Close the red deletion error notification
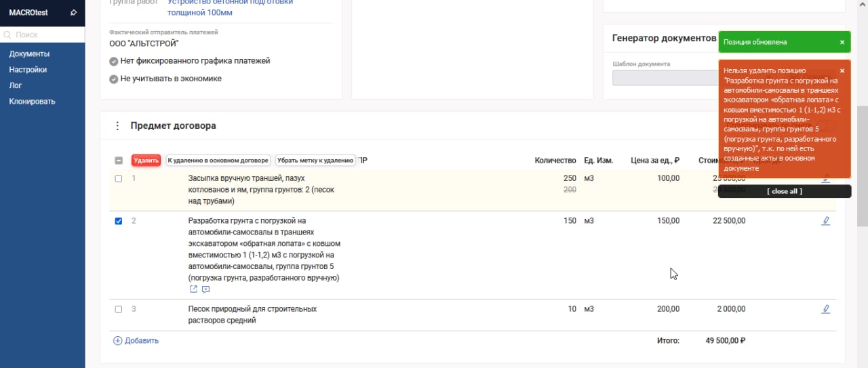This screenshot has width=868, height=368. pos(842,70)
